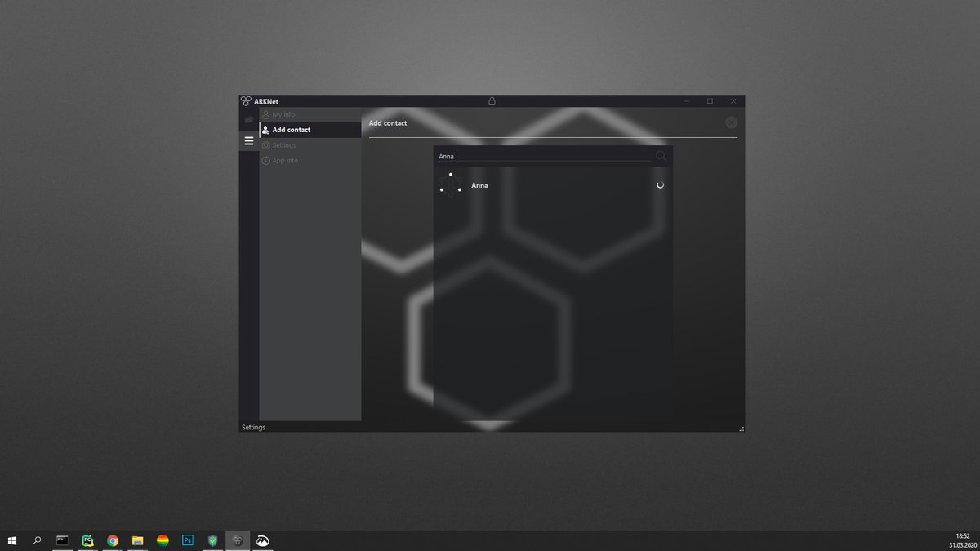
Task: Open the App info menu item
Action: click(x=310, y=161)
